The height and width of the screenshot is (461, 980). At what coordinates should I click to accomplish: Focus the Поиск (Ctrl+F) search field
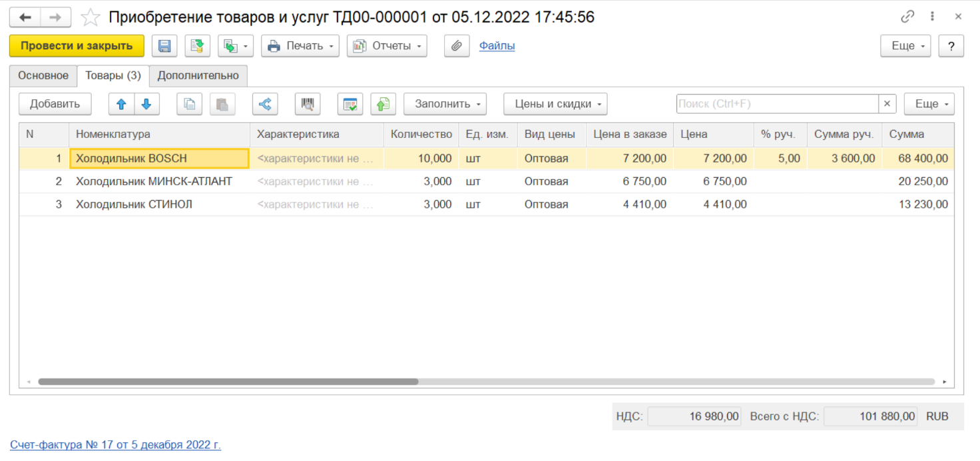[777, 104]
